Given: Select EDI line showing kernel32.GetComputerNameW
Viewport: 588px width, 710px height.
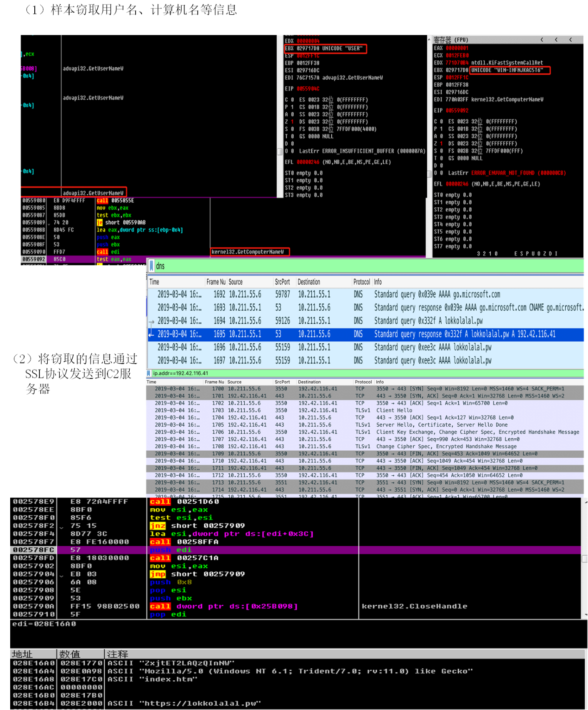Looking at the screenshot, I should [489, 100].
